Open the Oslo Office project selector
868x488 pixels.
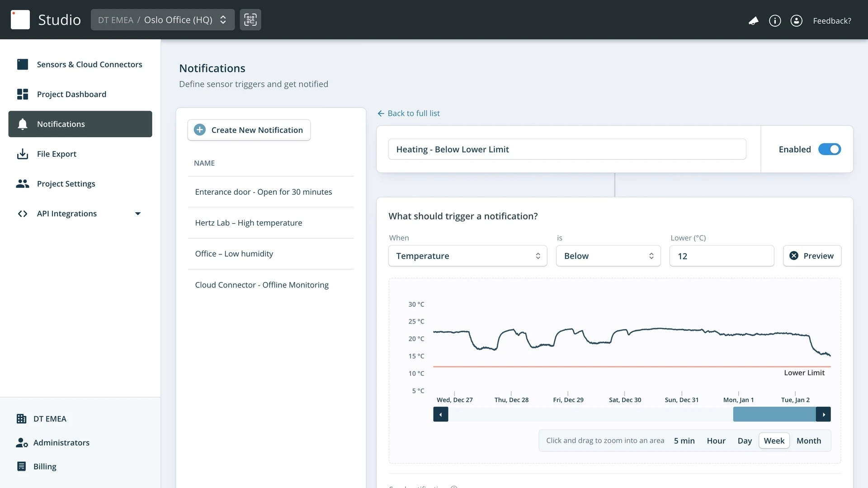(x=163, y=20)
